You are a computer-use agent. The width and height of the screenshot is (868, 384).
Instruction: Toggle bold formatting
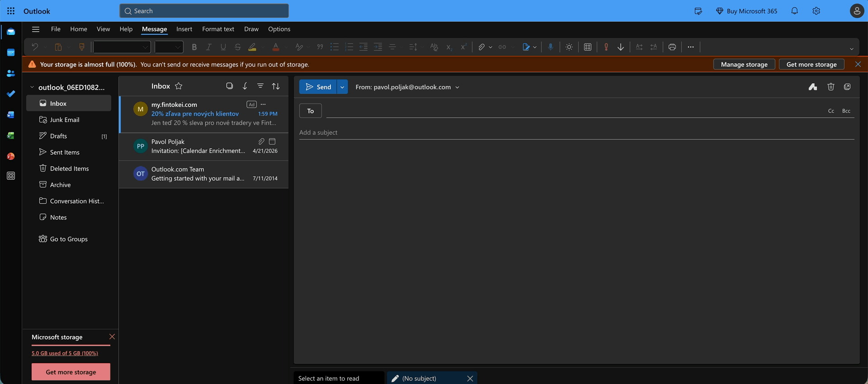pyautogui.click(x=194, y=47)
